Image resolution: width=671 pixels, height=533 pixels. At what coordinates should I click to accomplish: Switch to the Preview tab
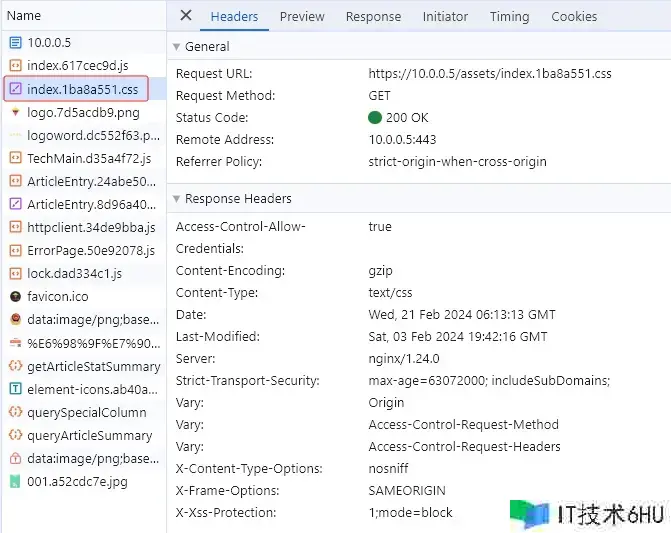[x=301, y=16]
